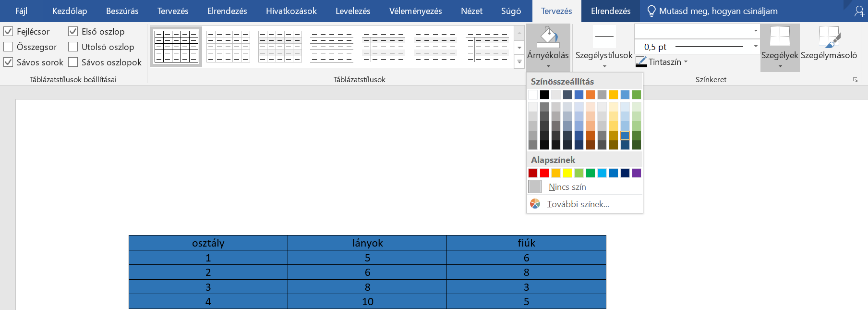The height and width of the screenshot is (310, 868).
Task: Select the third table style thumbnail
Action: (x=280, y=47)
